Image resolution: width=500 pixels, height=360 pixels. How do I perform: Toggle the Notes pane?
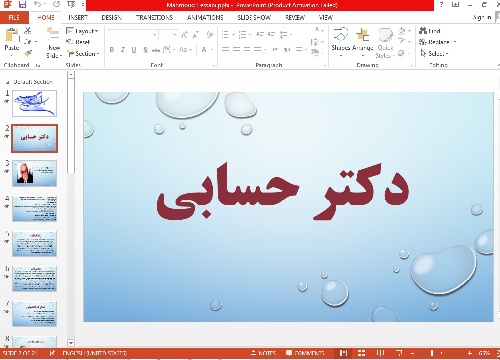(x=263, y=353)
